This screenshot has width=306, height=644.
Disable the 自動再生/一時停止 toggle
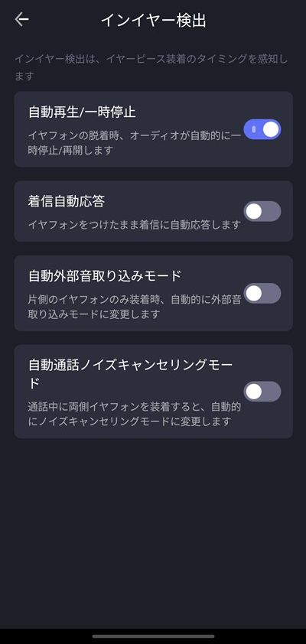point(262,129)
